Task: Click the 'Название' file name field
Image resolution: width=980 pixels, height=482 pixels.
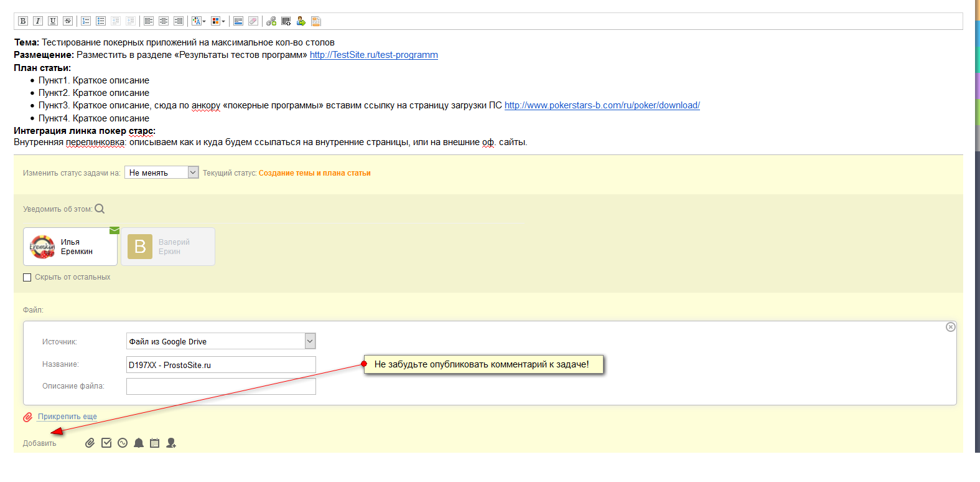Action: click(221, 365)
